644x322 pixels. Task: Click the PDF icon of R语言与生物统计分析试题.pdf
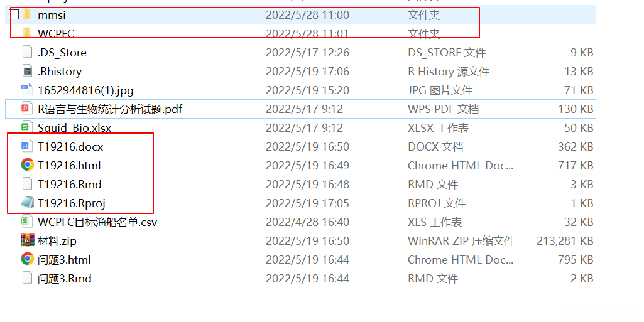tap(27, 109)
